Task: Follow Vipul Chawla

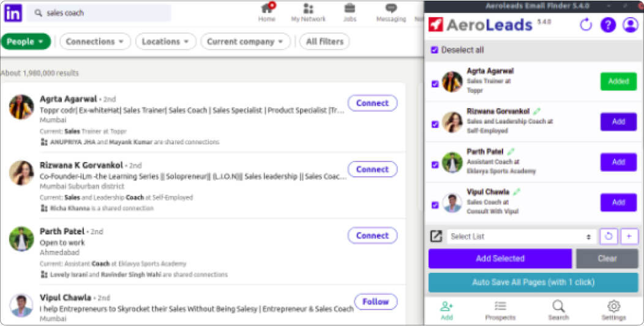Action: point(375,302)
